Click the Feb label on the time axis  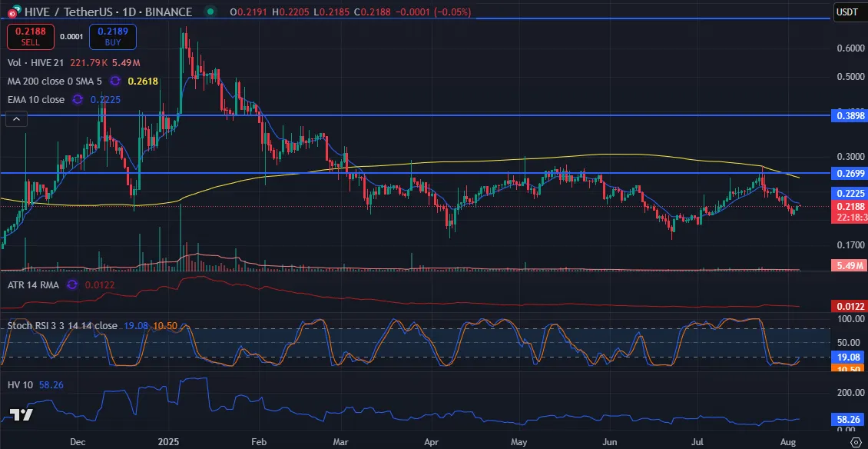pos(259,441)
